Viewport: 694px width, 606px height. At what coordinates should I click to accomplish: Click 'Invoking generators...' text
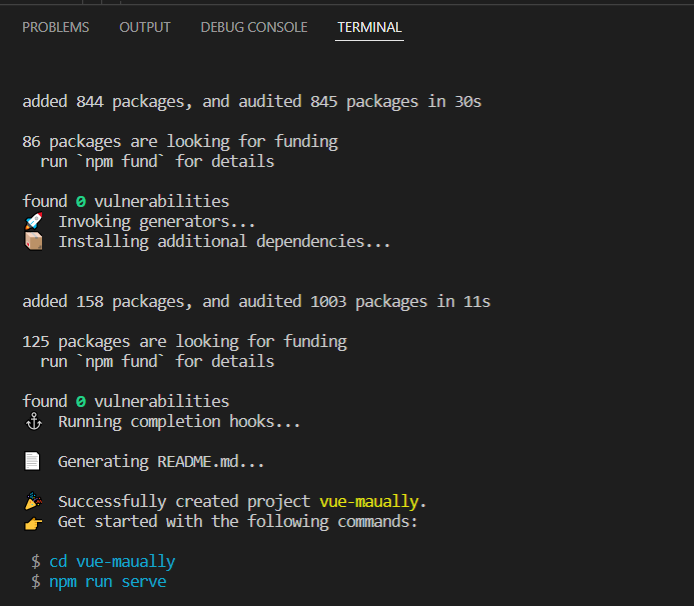[157, 221]
